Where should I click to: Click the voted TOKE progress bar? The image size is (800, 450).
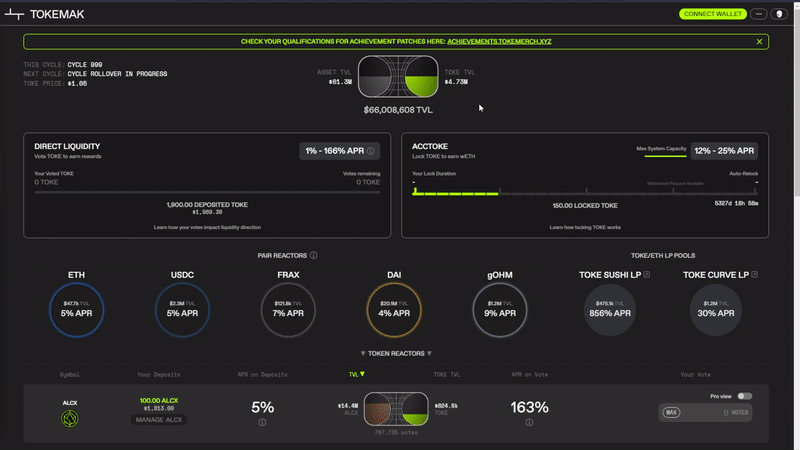[207, 192]
